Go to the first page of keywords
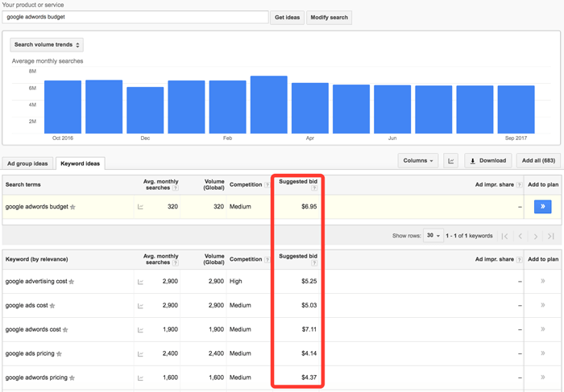 [504, 236]
